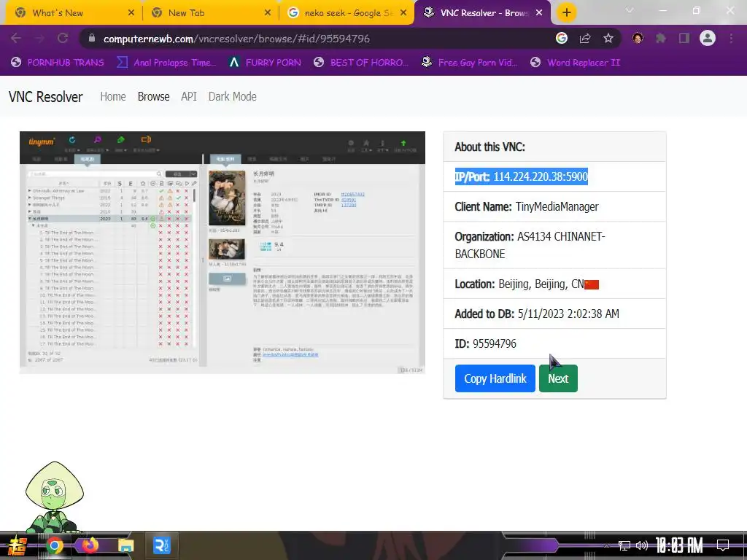This screenshot has width=747, height=560.
Task: Click the Peridot desktop mascot character
Action: [54, 497]
